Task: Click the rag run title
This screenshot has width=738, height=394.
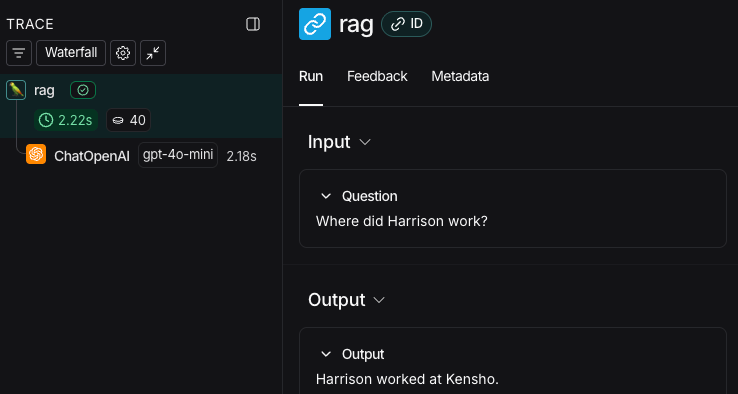Action: 356,24
